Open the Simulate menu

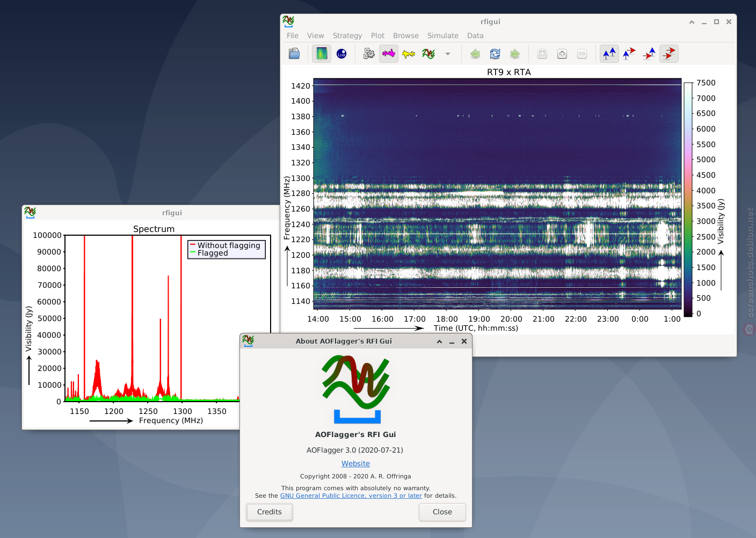(443, 35)
